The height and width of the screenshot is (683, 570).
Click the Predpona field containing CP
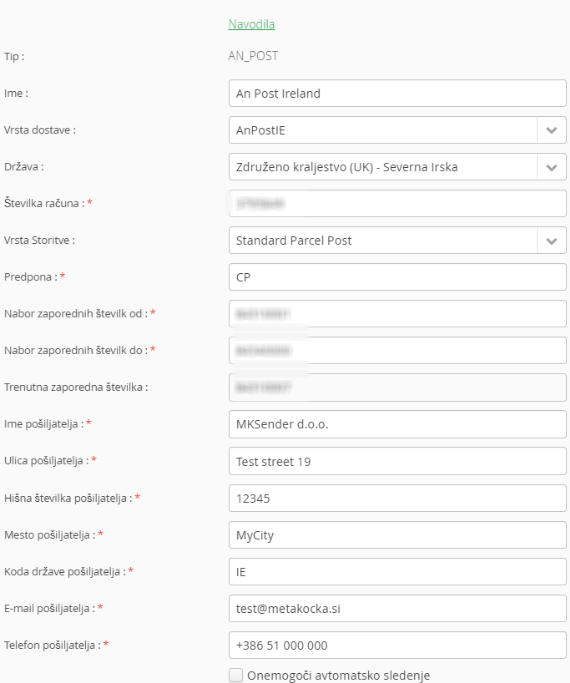398,277
